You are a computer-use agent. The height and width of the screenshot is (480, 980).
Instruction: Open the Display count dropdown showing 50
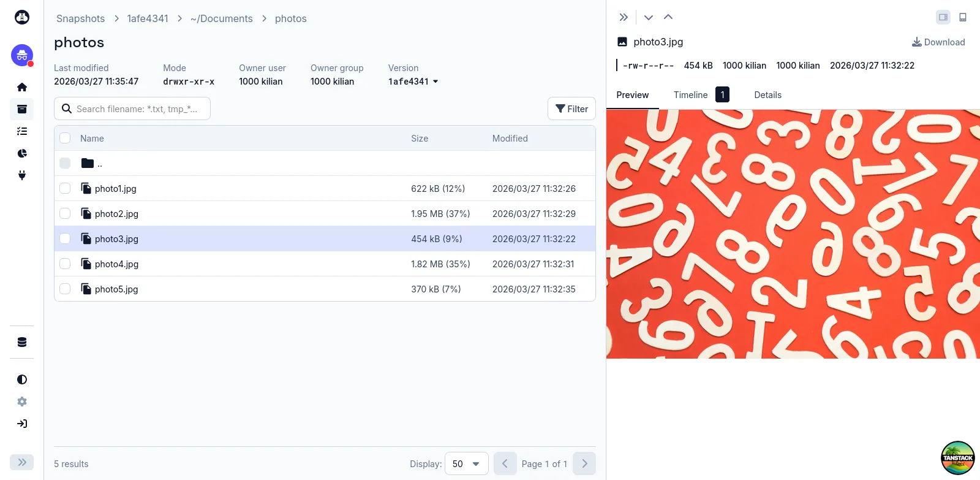pos(466,463)
